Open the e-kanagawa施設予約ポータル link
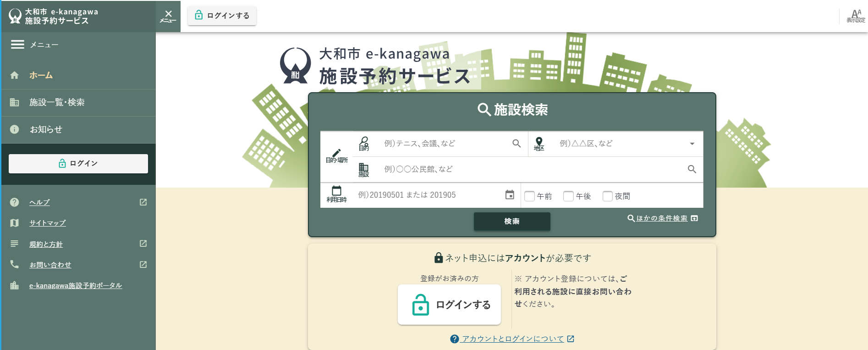This screenshot has height=350, width=868. [x=76, y=285]
